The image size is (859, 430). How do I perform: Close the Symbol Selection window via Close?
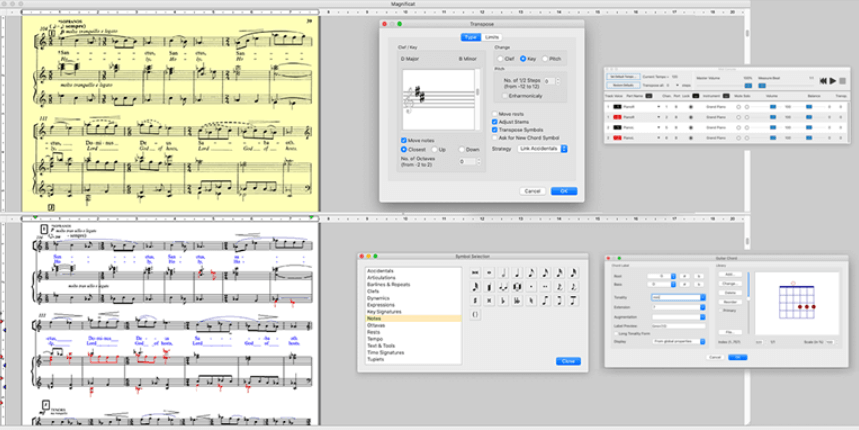click(x=568, y=362)
